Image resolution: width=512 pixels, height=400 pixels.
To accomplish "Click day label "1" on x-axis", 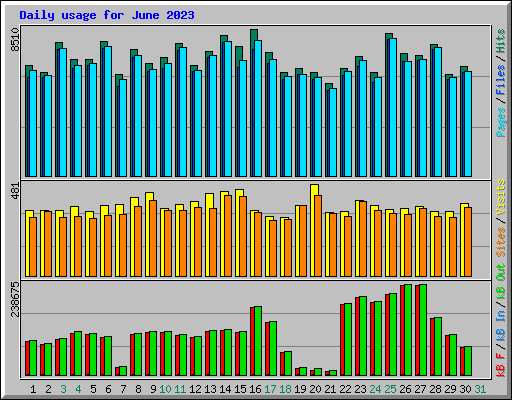I will tap(33, 389).
